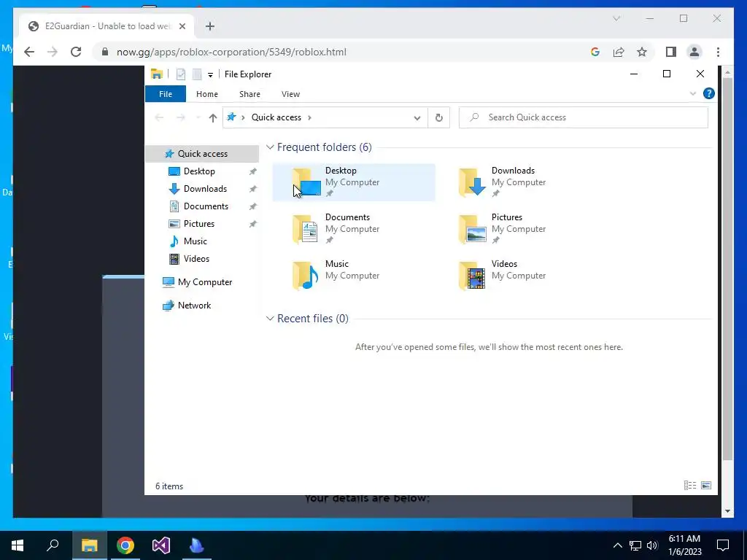
Task: Show hidden system tray icons
Action: pyautogui.click(x=617, y=545)
